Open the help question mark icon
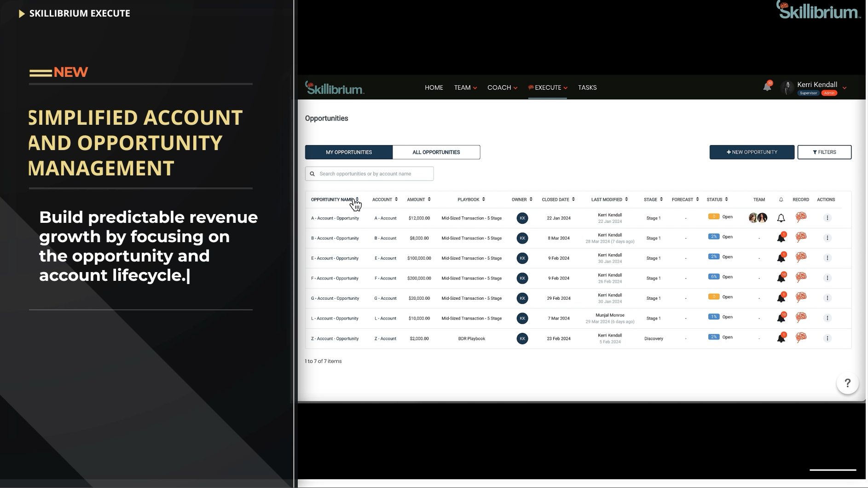This screenshot has width=868, height=488. 847,383
